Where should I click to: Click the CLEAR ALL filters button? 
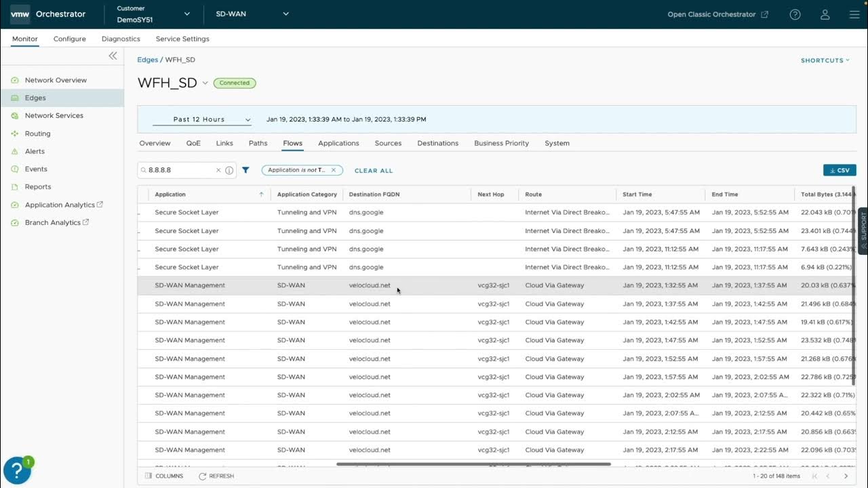(374, 171)
